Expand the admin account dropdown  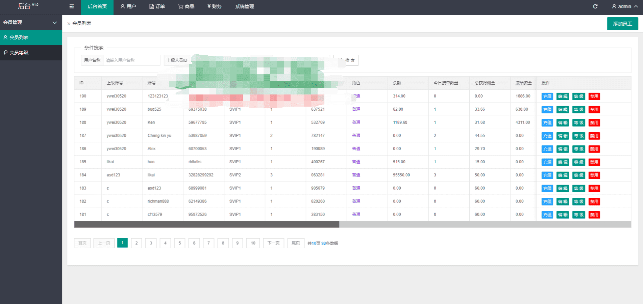tap(625, 6)
